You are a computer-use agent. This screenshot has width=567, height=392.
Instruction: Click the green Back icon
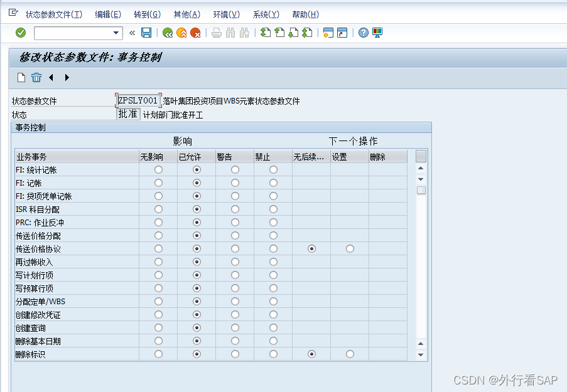168,33
